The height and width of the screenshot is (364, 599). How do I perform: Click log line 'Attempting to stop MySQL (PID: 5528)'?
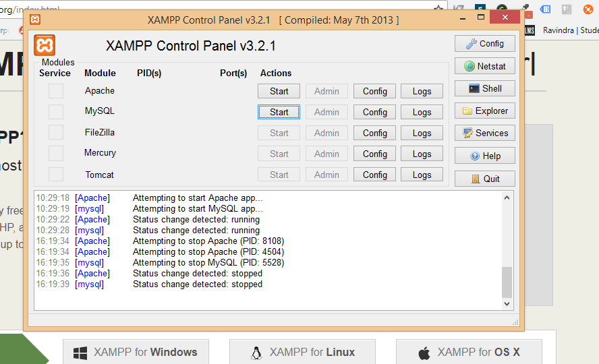pos(208,262)
